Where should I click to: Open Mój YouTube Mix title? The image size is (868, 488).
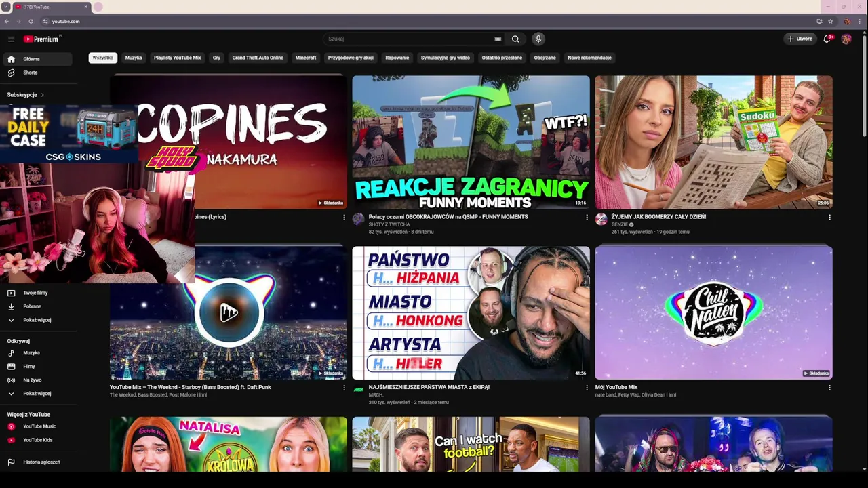click(616, 387)
